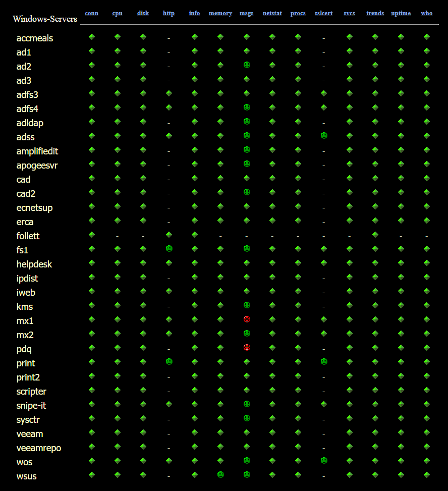Click adss msgs status icon
448x491 pixels.
[247, 136]
